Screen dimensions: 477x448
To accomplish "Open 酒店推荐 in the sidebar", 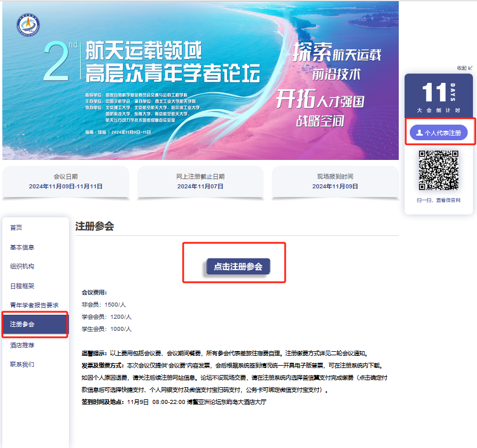I will (x=22, y=345).
